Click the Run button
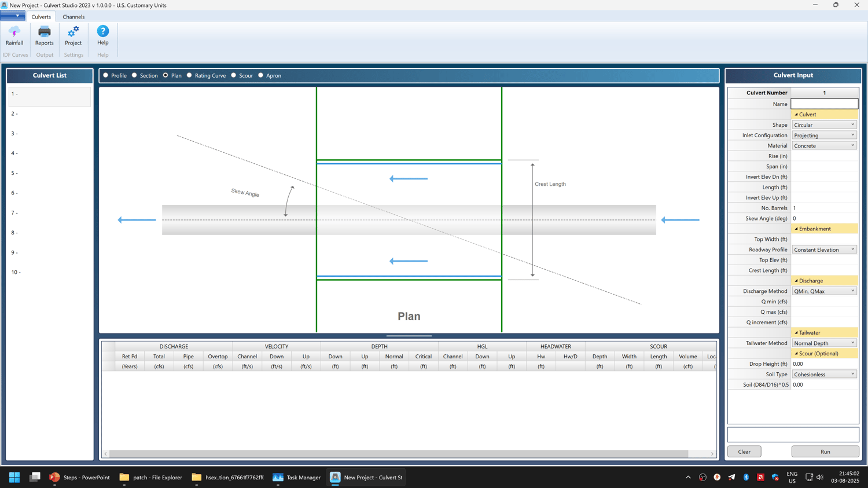 tap(825, 452)
